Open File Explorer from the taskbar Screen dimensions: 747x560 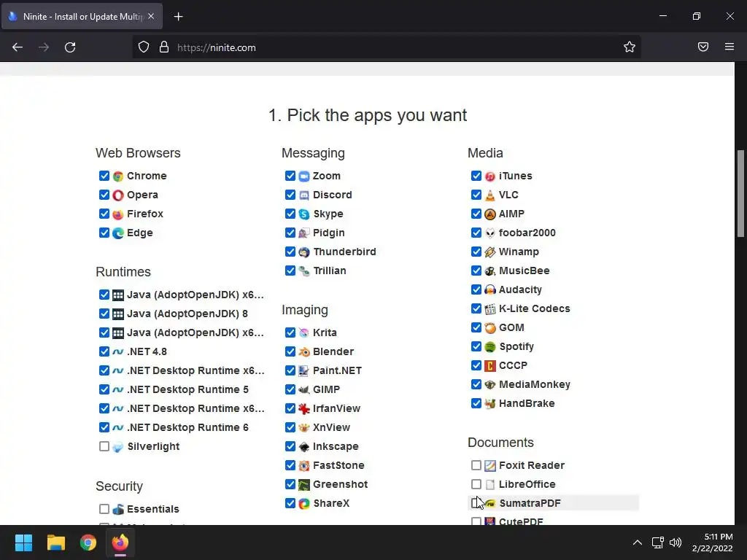(55, 542)
